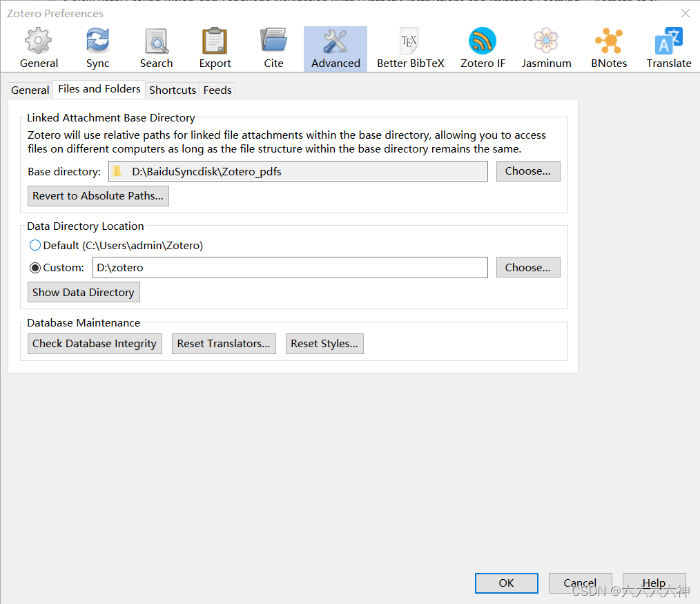Click Reset Styles button
Image resolution: width=700 pixels, height=604 pixels.
coord(324,344)
